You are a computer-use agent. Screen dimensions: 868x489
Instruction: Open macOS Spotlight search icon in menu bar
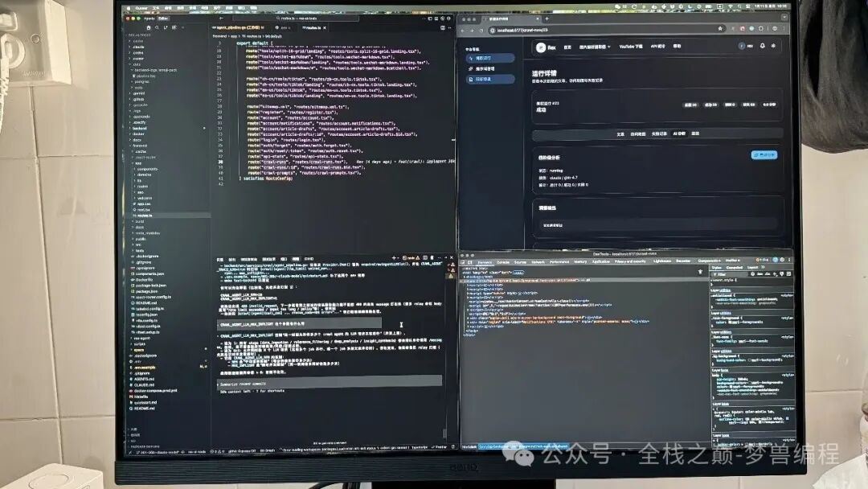point(739,6)
